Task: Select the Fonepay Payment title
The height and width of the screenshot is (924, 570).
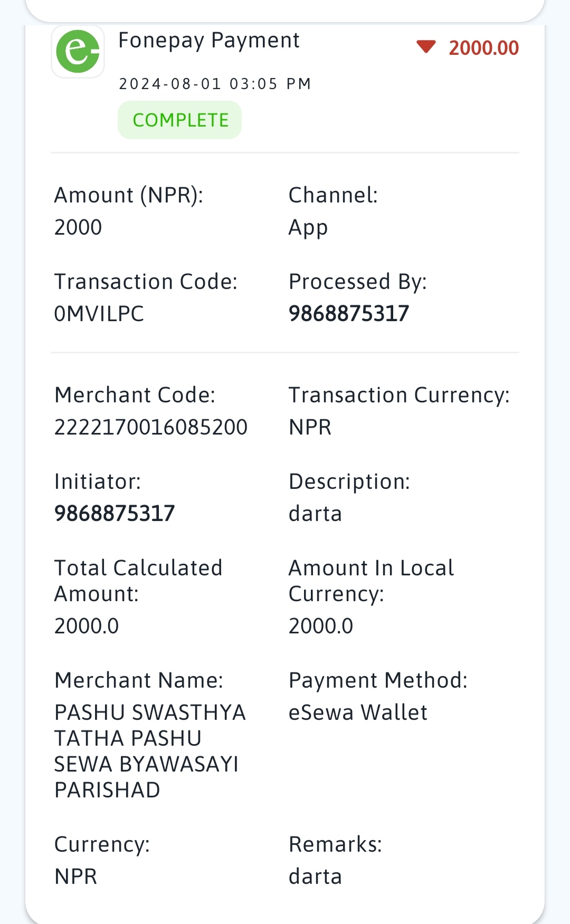Action: pos(209,41)
